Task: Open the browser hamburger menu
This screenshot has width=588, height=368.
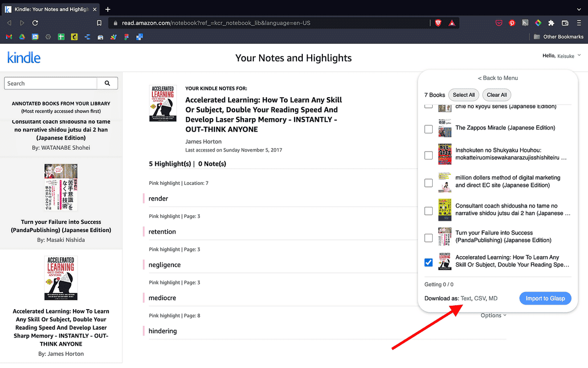Action: [578, 23]
